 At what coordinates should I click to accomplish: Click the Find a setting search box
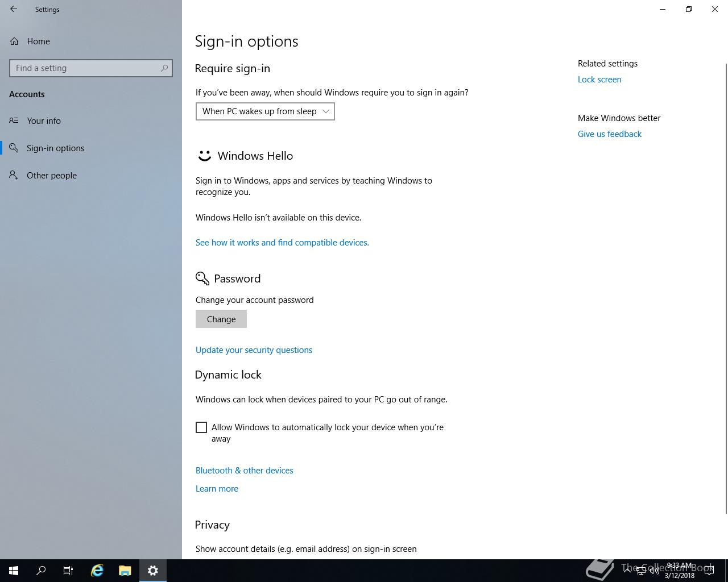(91, 68)
